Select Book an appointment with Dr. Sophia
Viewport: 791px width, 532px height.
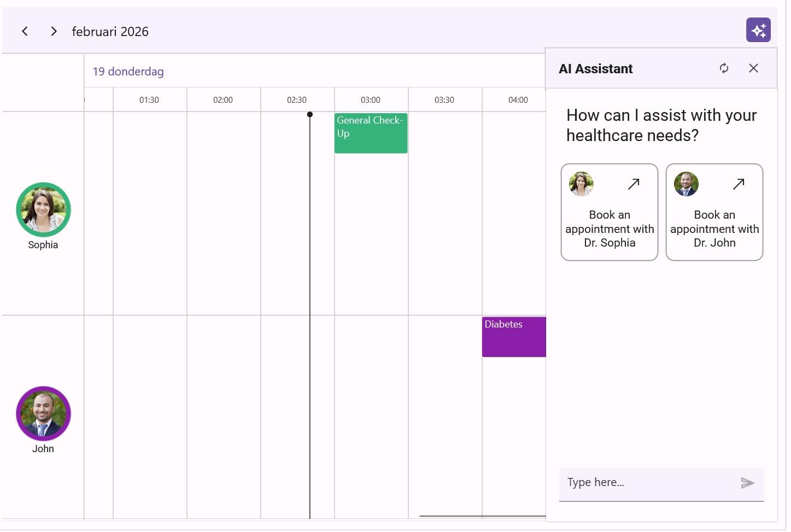pyautogui.click(x=609, y=229)
